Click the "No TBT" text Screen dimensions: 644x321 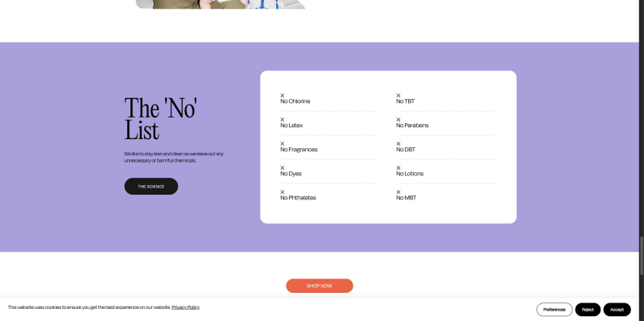point(406,101)
